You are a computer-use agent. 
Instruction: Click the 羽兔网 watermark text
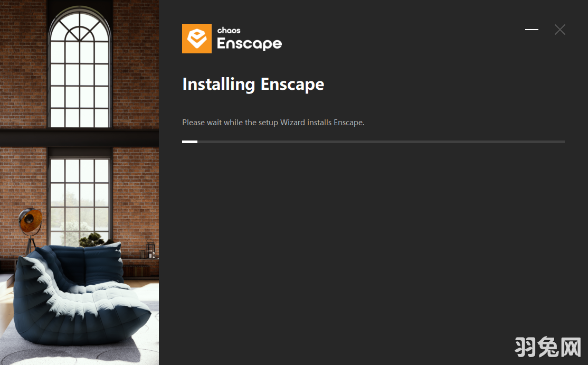pyautogui.click(x=547, y=347)
